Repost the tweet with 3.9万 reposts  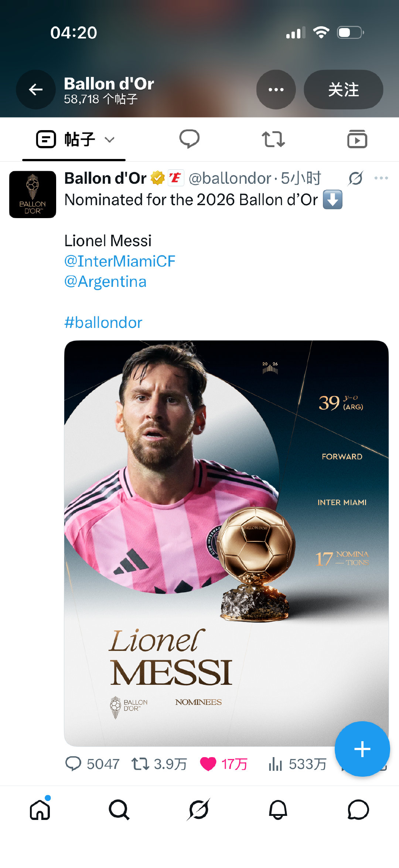[159, 764]
